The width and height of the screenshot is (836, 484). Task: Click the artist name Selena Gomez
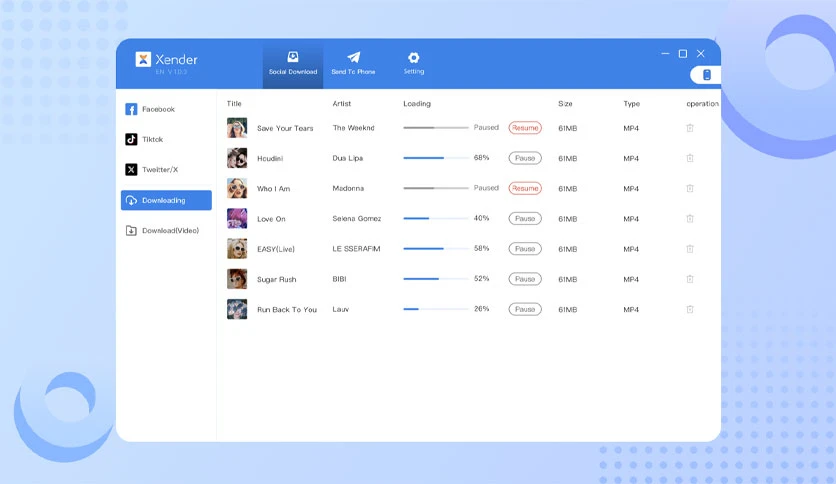(357, 219)
